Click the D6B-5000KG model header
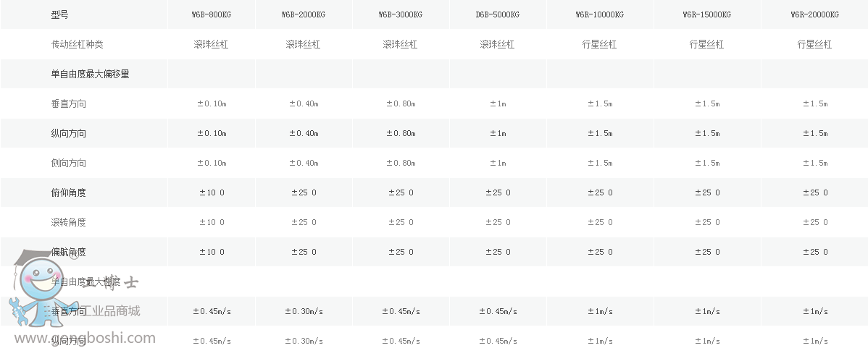This screenshot has width=868, height=356. pyautogui.click(x=497, y=14)
